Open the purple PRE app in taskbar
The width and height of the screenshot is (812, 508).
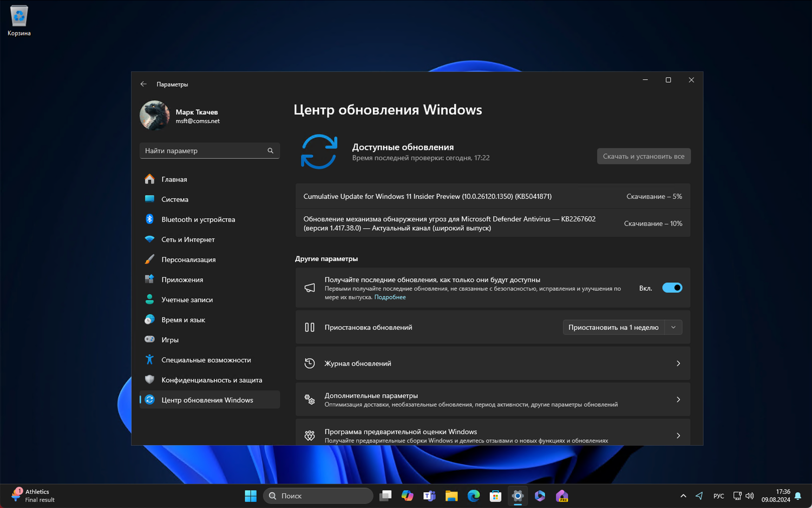pos(562,496)
